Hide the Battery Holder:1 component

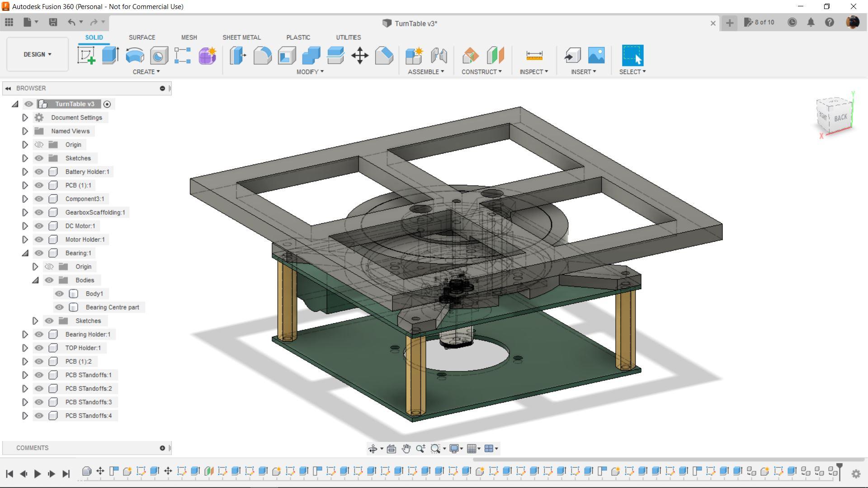point(39,172)
